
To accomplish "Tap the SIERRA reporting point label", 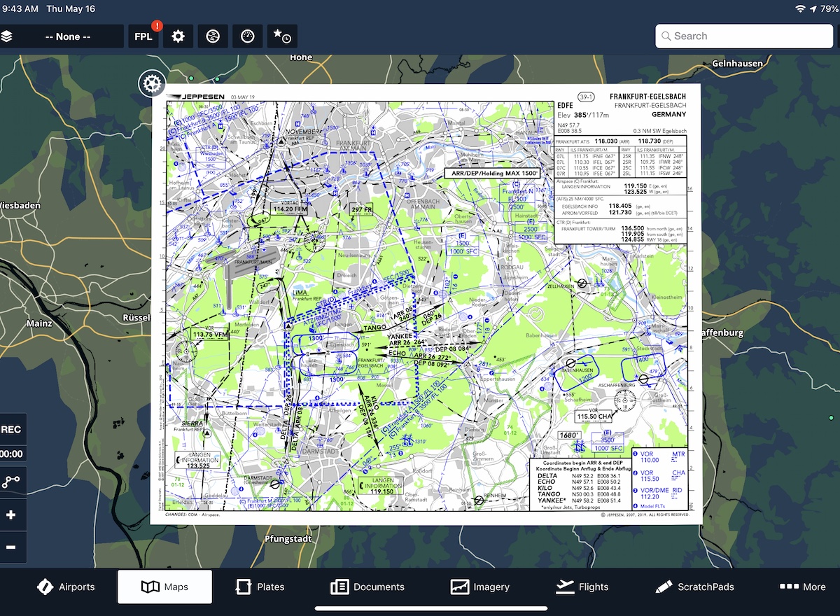I will 191,423.
